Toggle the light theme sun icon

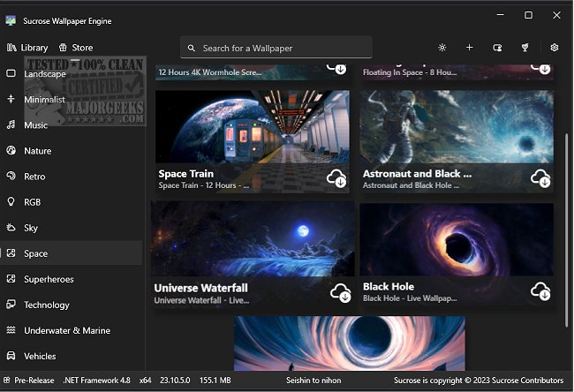click(442, 48)
